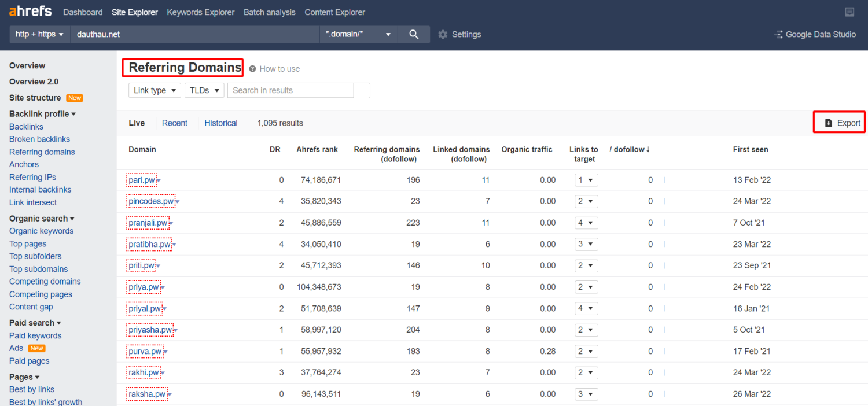Open Broken backlinks report

pos(39,139)
